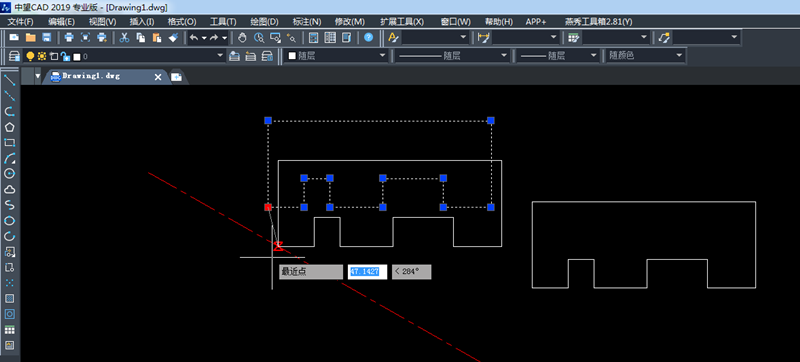The height and width of the screenshot is (362, 800).
Task: Activate Match Properties brush
Action: tap(173, 37)
